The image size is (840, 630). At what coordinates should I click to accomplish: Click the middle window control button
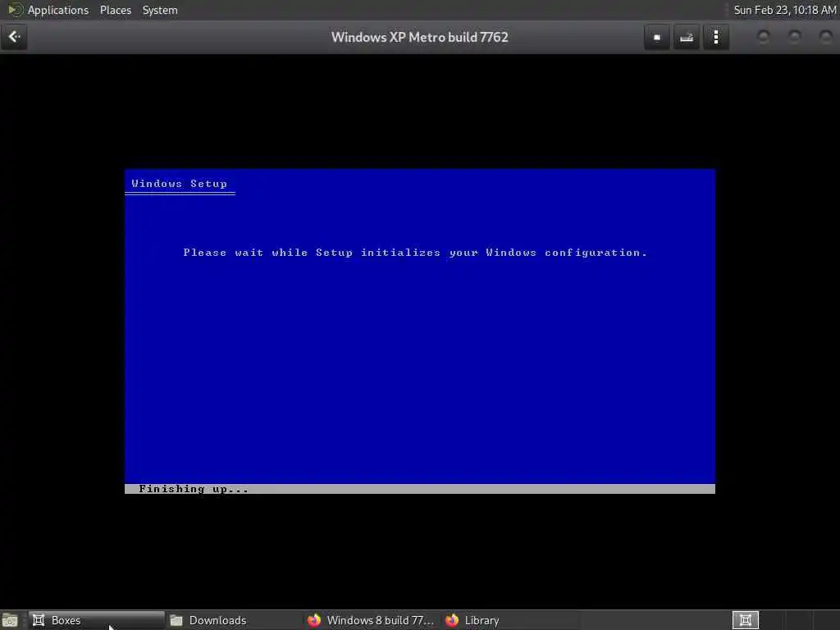click(794, 37)
